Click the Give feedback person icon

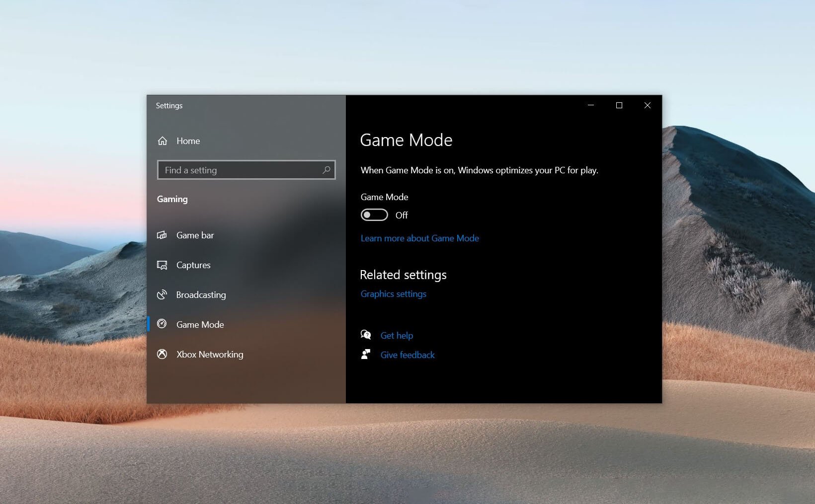point(366,355)
